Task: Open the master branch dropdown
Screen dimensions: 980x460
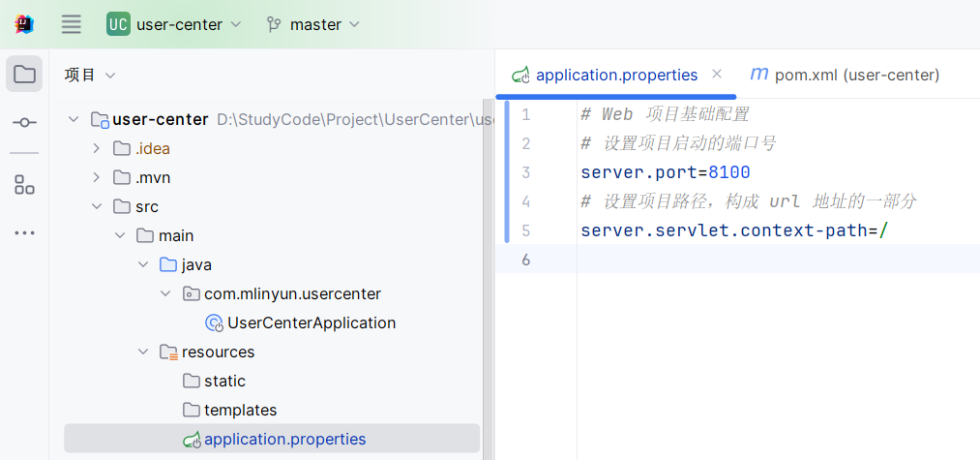Action: tap(313, 24)
